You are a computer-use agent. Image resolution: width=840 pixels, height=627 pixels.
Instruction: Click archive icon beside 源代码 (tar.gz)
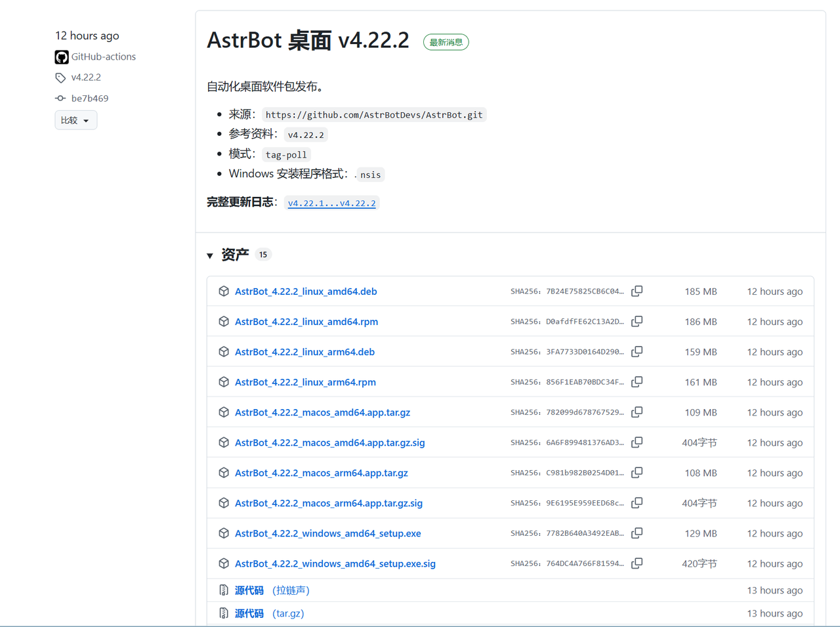tap(224, 613)
